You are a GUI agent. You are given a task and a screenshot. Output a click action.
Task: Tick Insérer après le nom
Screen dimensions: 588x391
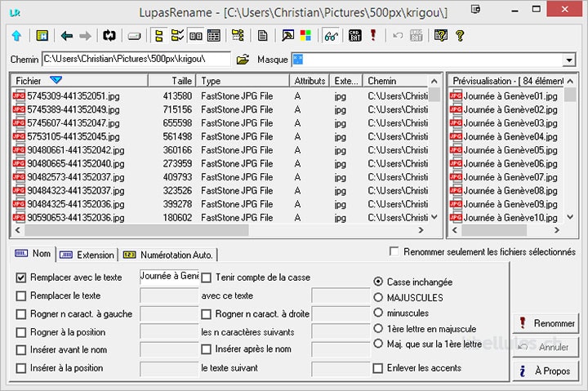pyautogui.click(x=207, y=349)
